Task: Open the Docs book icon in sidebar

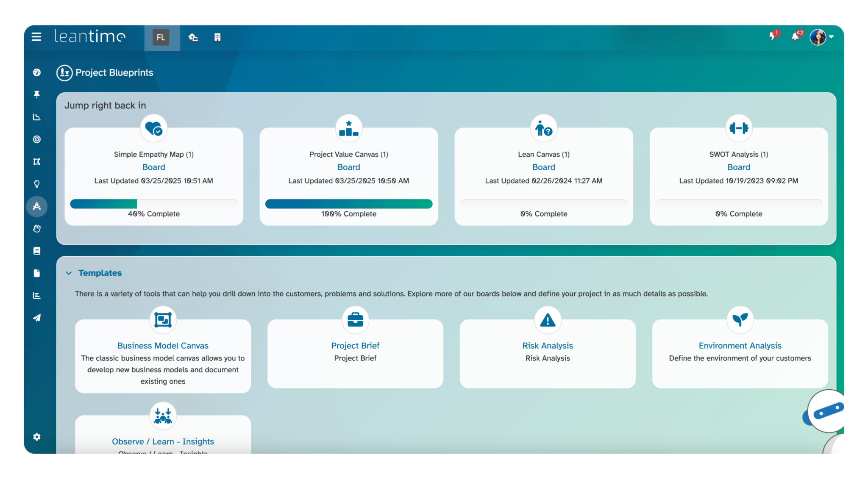Action: tap(37, 251)
